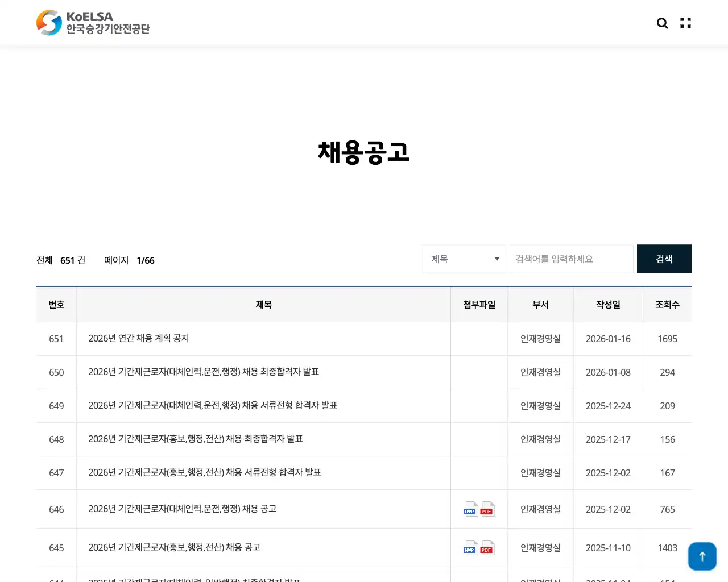Open the 제목 search filter dropdown
Viewport: 728px width, 582px height.
pyautogui.click(x=463, y=259)
